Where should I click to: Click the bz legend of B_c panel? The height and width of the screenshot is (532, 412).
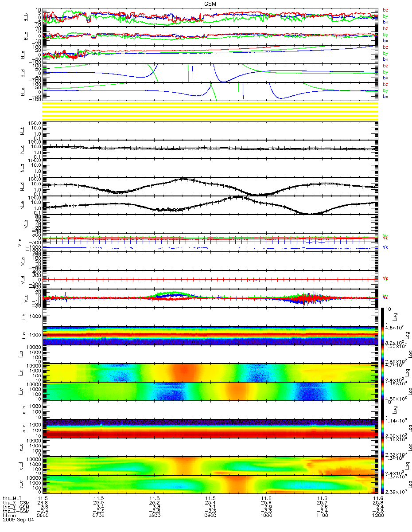click(x=385, y=28)
